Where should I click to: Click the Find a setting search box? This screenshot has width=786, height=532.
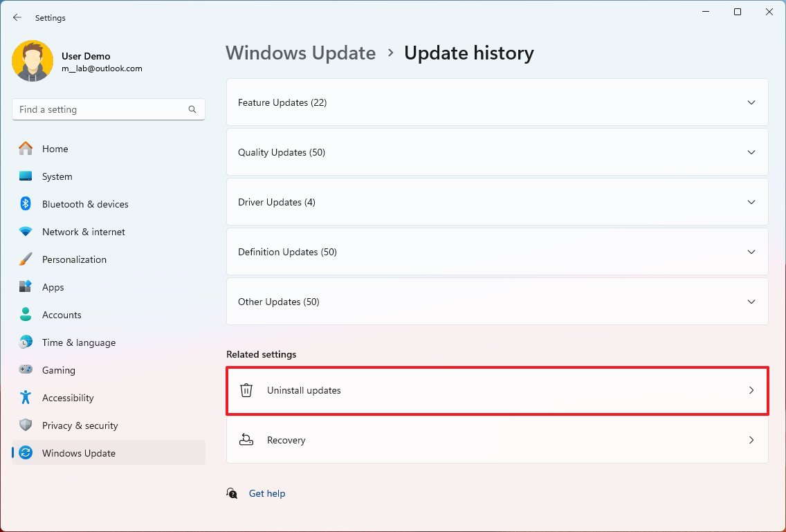[x=109, y=109]
